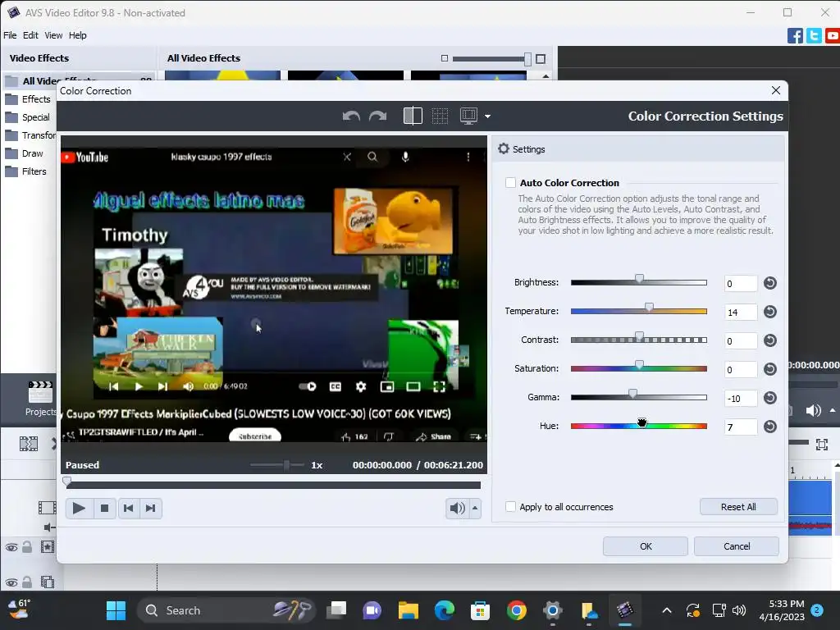Screen dimensions: 840x630
Task: Click the Contrast slider handle
Action: (639, 336)
